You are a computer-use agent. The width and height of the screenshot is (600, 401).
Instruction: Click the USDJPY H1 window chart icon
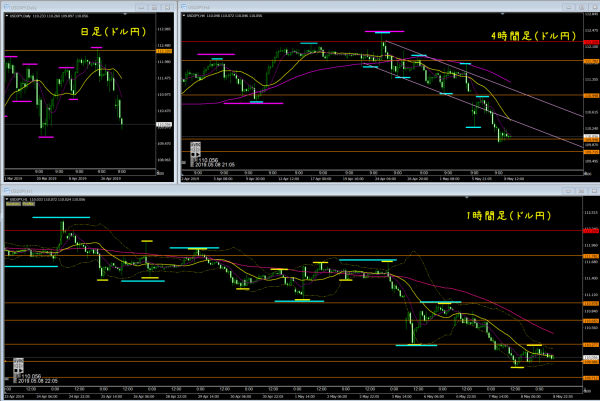tap(7, 191)
